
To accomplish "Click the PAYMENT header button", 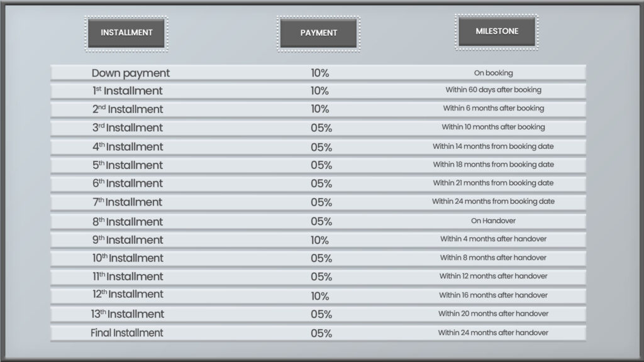I will [319, 34].
